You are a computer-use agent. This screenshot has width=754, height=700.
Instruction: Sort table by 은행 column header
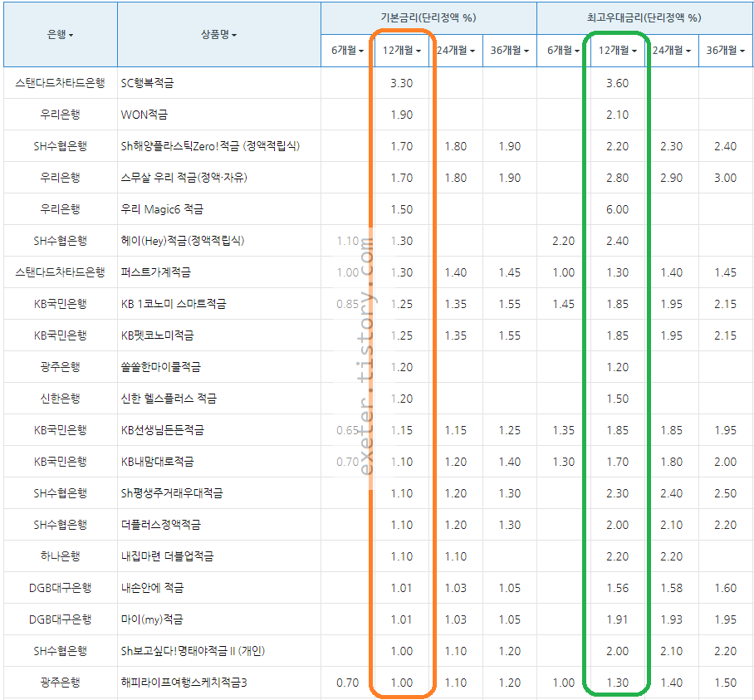(x=60, y=34)
